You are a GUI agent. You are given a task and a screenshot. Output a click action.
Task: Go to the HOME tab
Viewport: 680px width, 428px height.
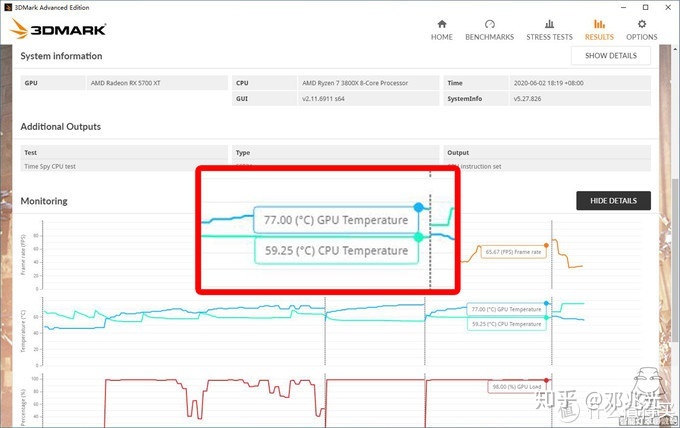point(441,30)
